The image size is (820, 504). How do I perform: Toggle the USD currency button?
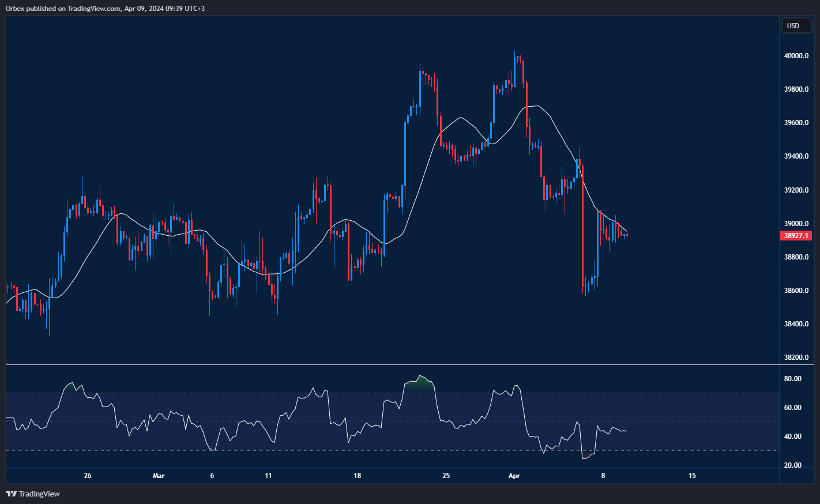[x=796, y=25]
